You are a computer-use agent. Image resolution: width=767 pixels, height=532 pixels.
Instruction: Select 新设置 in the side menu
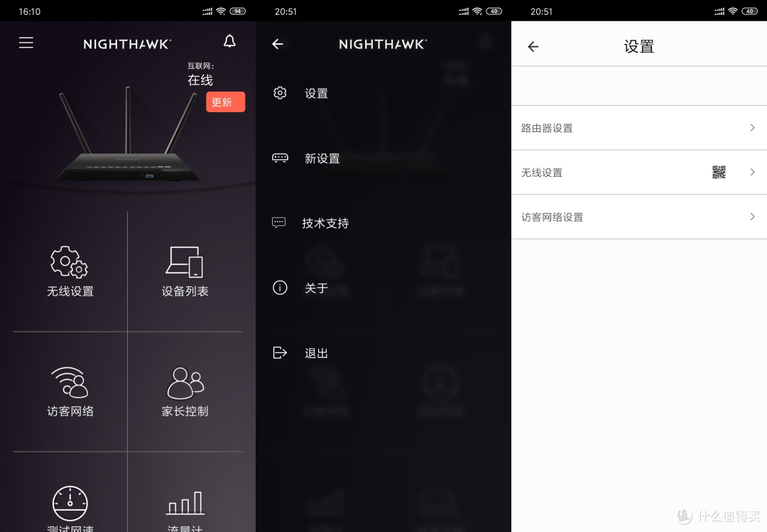(322, 158)
